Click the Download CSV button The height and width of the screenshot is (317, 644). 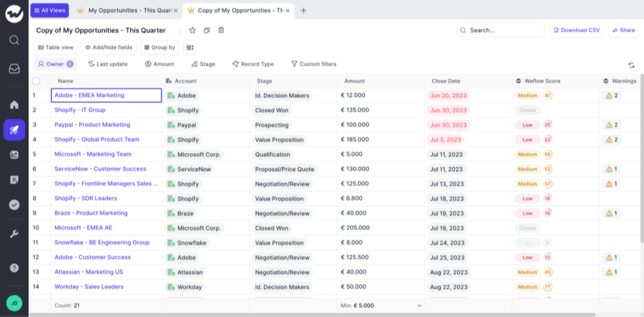(x=576, y=30)
